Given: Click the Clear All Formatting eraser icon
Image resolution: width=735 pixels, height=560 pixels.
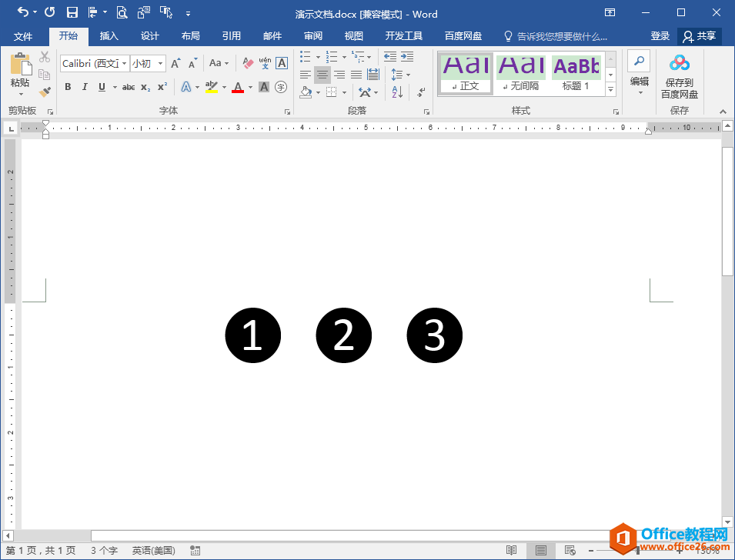Looking at the screenshot, I should pyautogui.click(x=248, y=63).
